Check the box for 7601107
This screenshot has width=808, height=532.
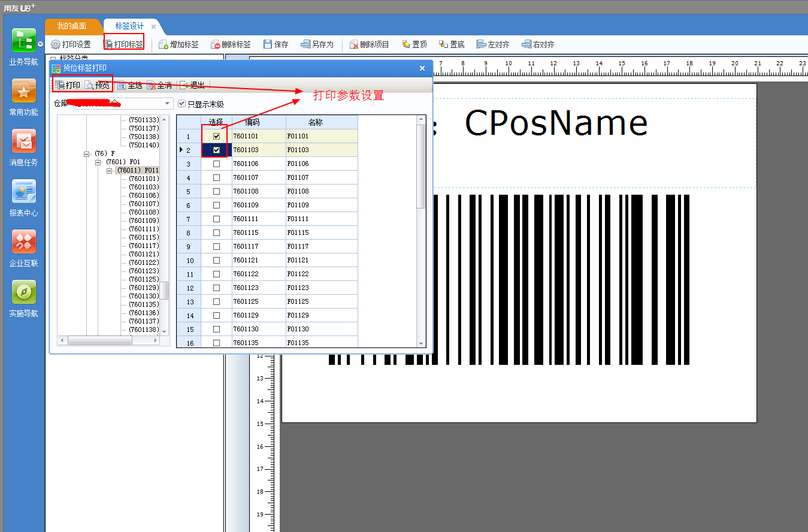click(x=216, y=177)
